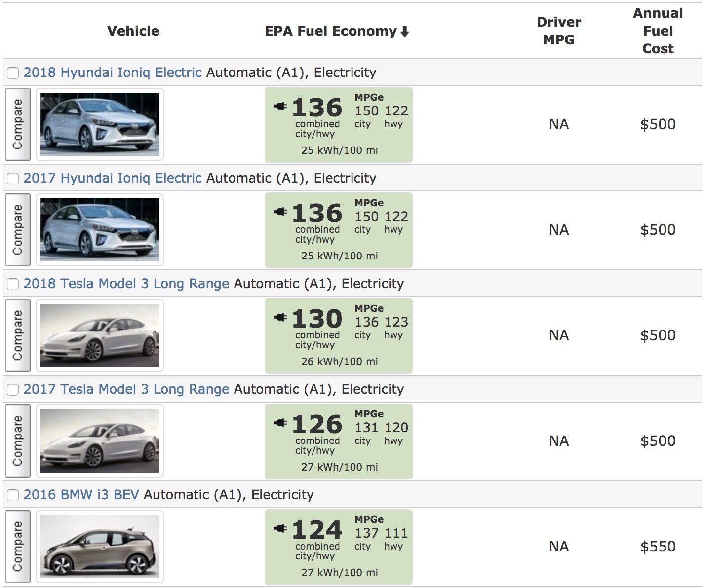Click the BMW i3 vehicle thumbnail

100,547
